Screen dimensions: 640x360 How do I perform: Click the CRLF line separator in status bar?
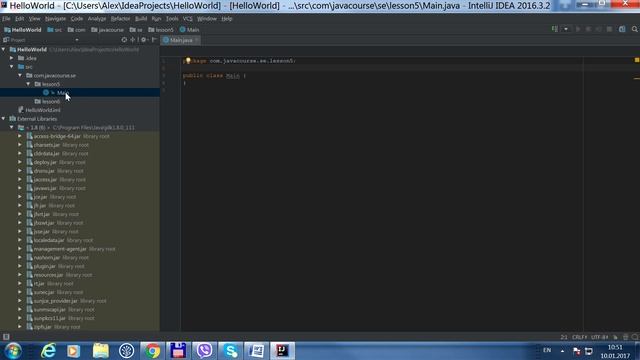point(579,337)
